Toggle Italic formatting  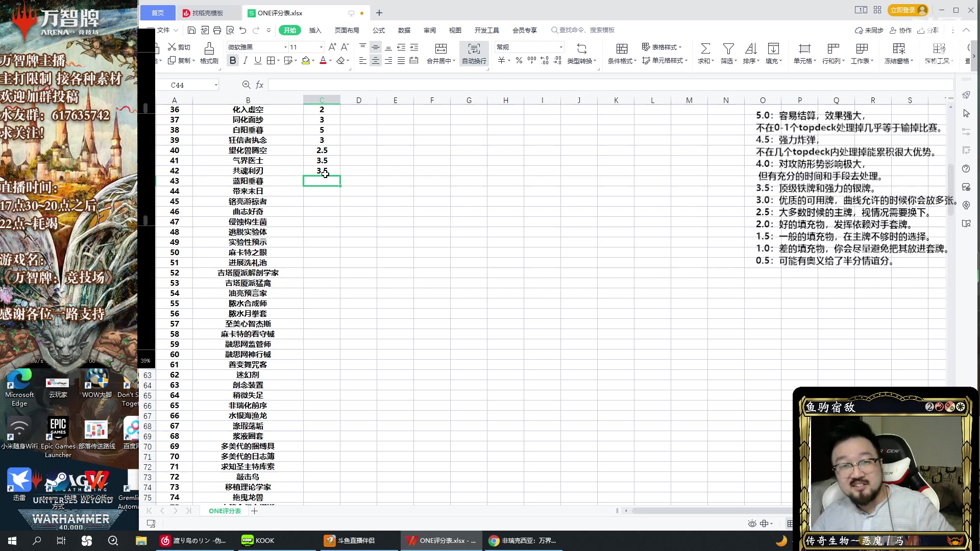tap(246, 60)
